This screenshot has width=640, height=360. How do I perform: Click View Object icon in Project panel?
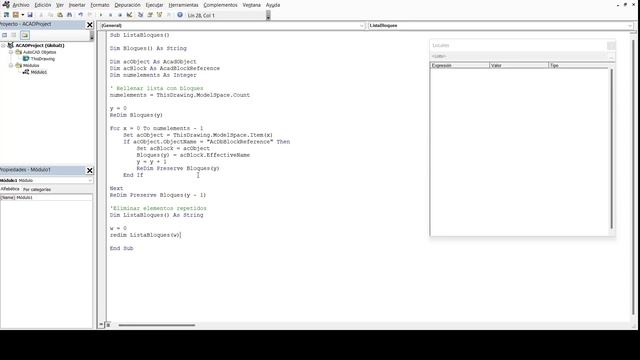tap(14, 35)
